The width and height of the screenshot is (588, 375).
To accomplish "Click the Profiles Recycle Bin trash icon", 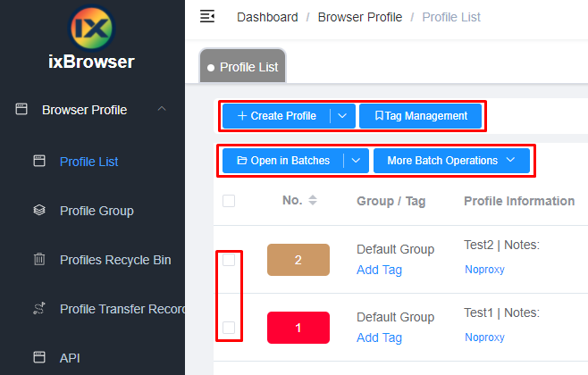I will pyautogui.click(x=39, y=259).
